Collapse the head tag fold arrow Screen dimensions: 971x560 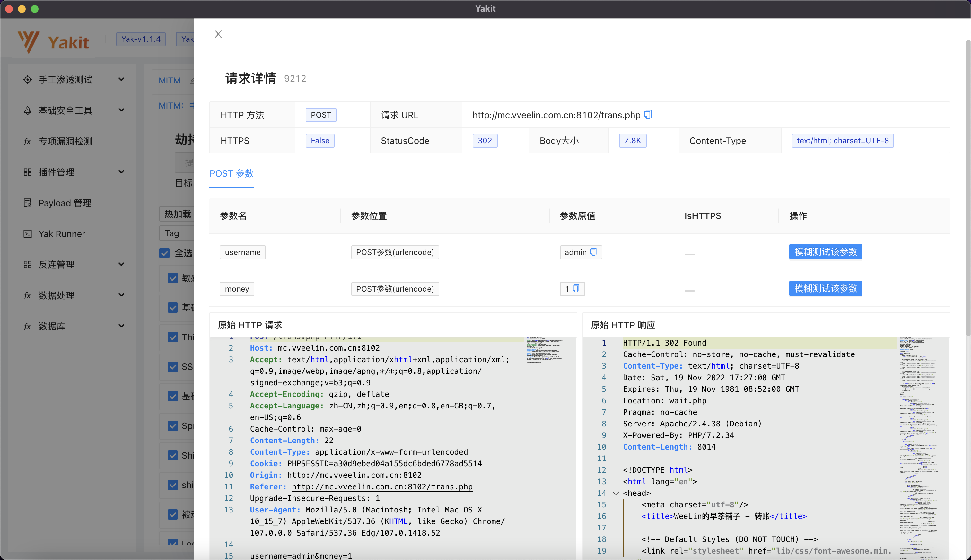point(616,493)
